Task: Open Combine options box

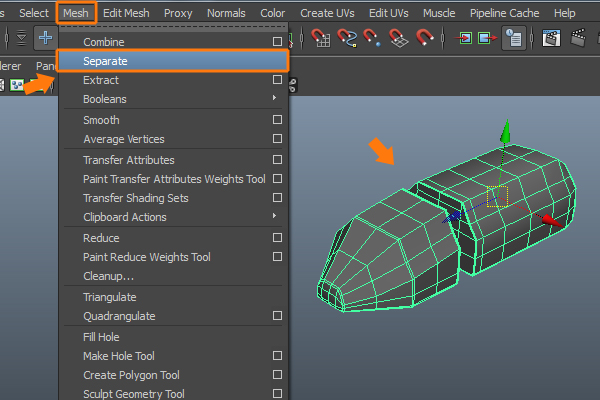Action: [277, 42]
